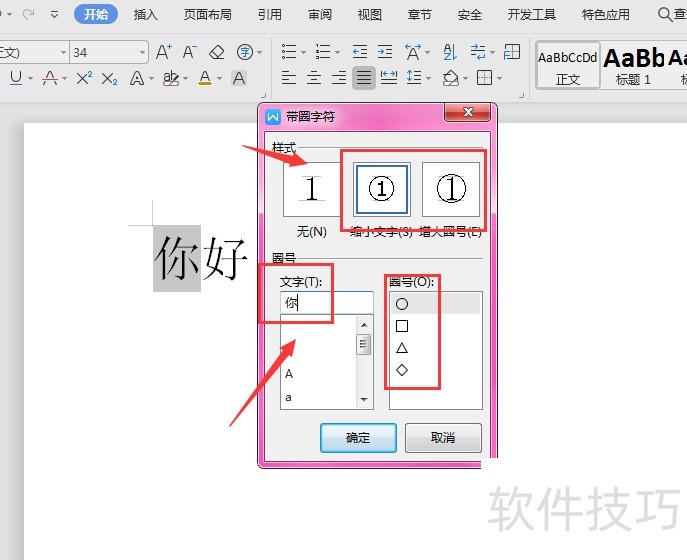The height and width of the screenshot is (560, 687).
Task: Center align text
Action: coord(314,78)
